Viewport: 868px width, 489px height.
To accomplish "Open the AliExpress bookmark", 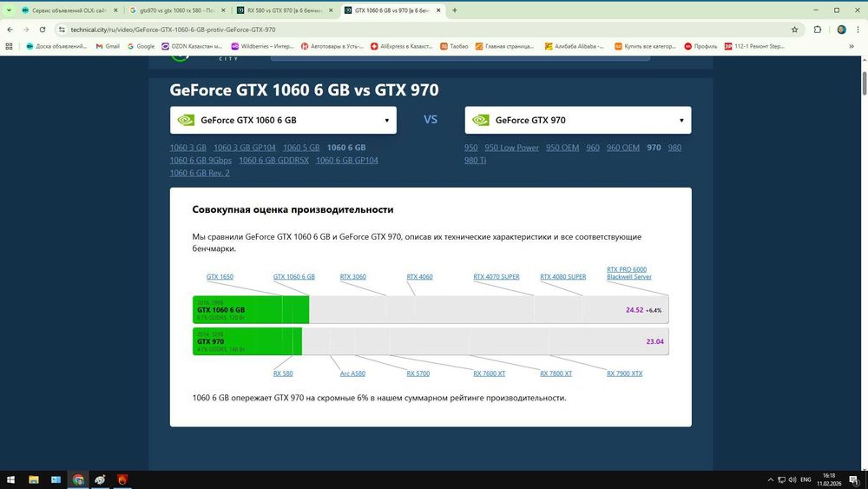I will point(401,47).
